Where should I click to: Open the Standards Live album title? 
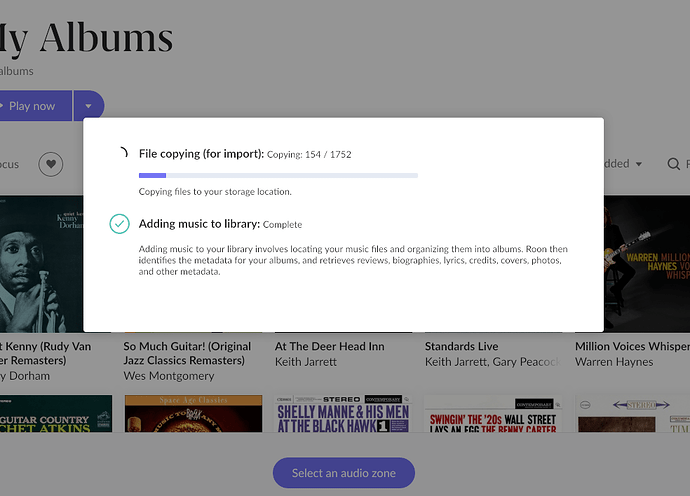462,346
